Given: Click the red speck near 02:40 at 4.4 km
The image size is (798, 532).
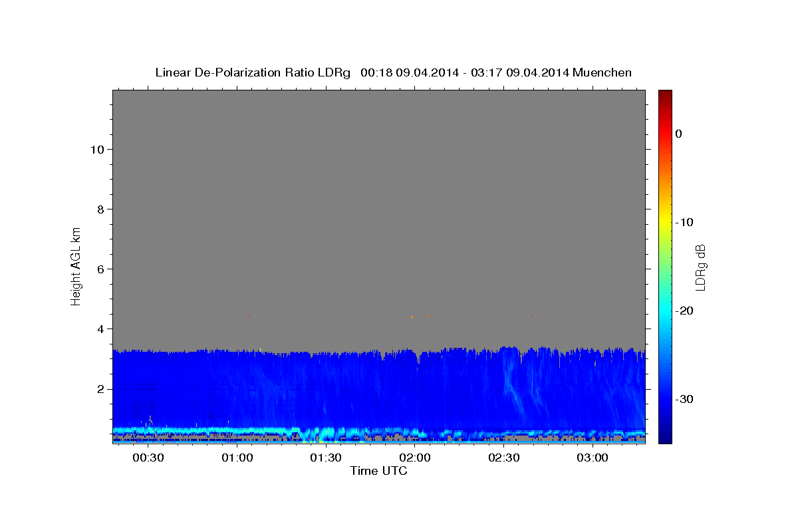Looking at the screenshot, I should click(532, 317).
